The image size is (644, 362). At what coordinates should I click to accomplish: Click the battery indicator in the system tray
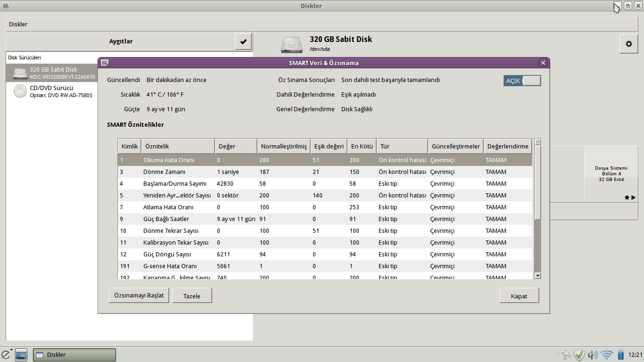click(621, 355)
